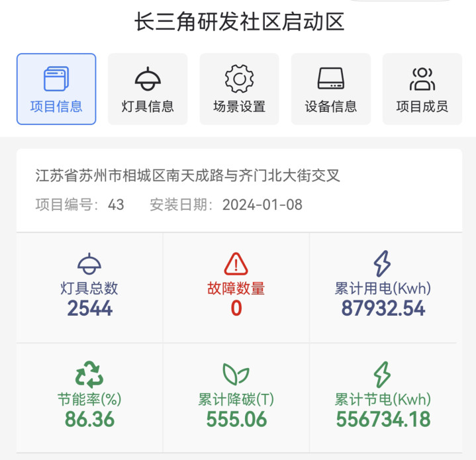Image resolution: width=476 pixels, height=460 pixels.
Task: Click the blue lightning bolt icon
Action: pyautogui.click(x=382, y=263)
